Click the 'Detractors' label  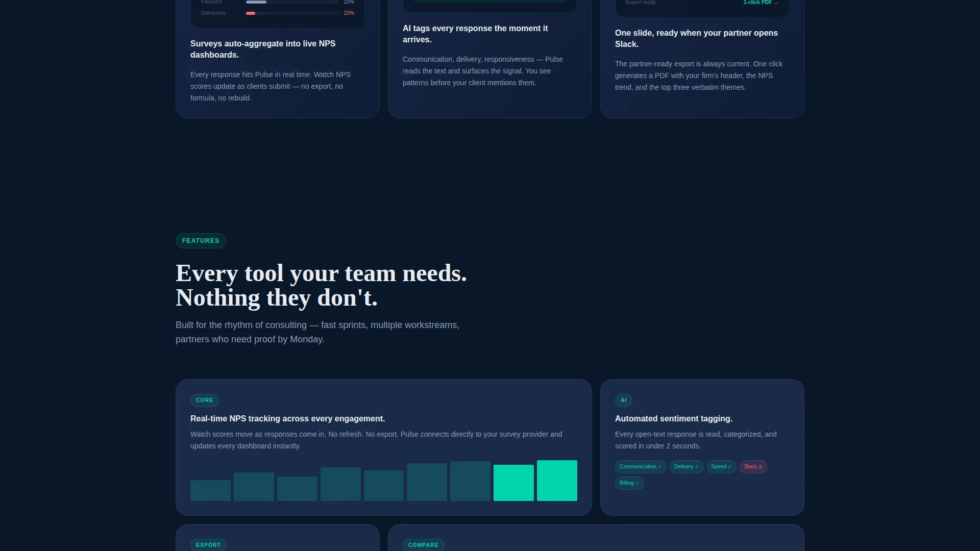tap(213, 13)
